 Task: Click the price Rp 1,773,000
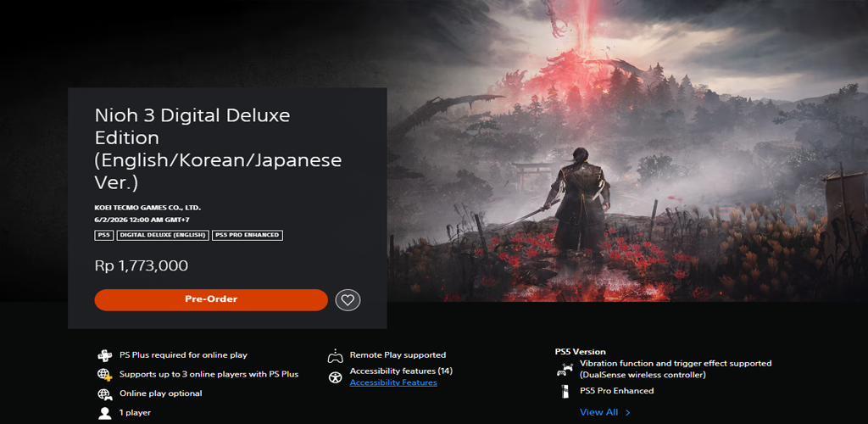point(142,265)
